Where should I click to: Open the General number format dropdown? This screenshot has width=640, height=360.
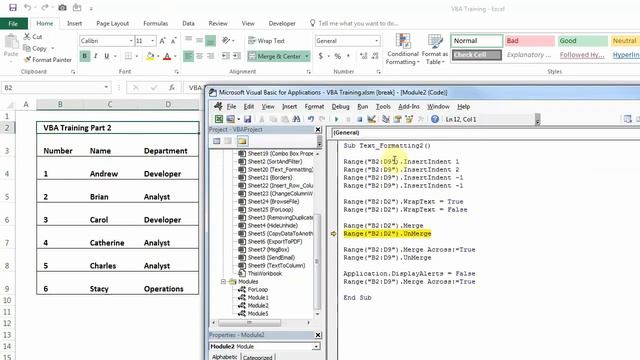point(376,41)
